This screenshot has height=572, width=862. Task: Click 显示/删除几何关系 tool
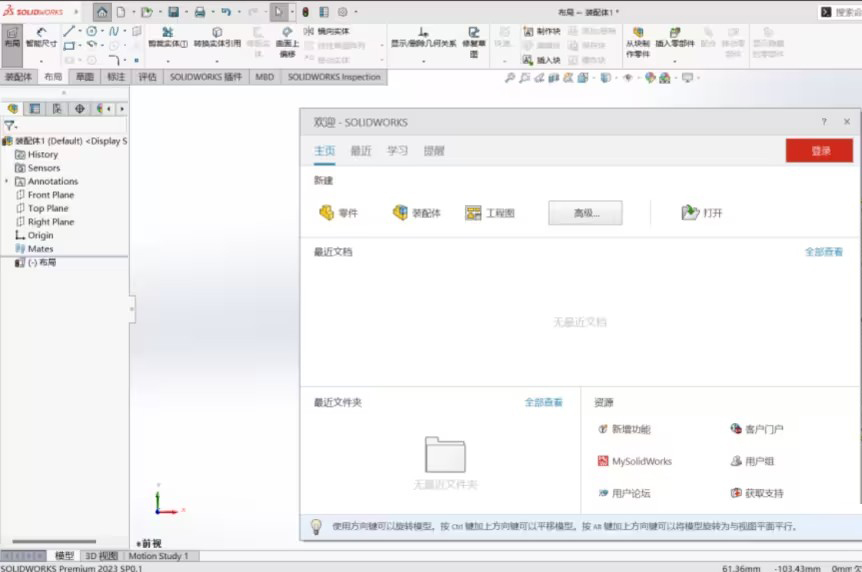click(423, 37)
